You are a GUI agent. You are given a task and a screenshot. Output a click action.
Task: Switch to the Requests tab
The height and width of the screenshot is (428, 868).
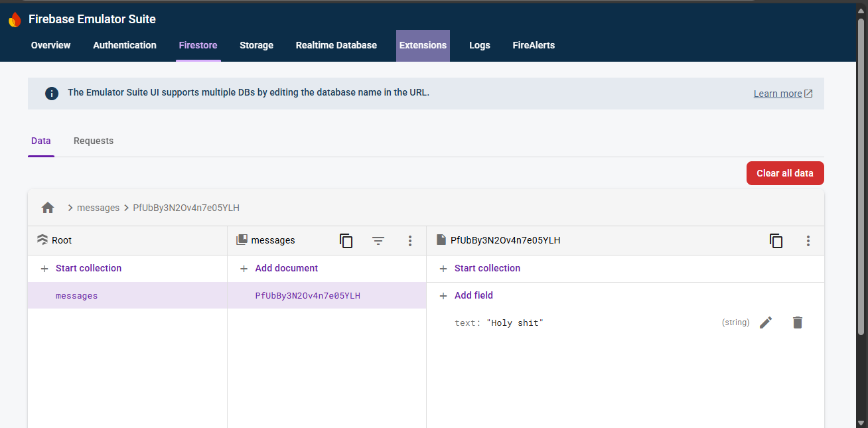point(93,141)
